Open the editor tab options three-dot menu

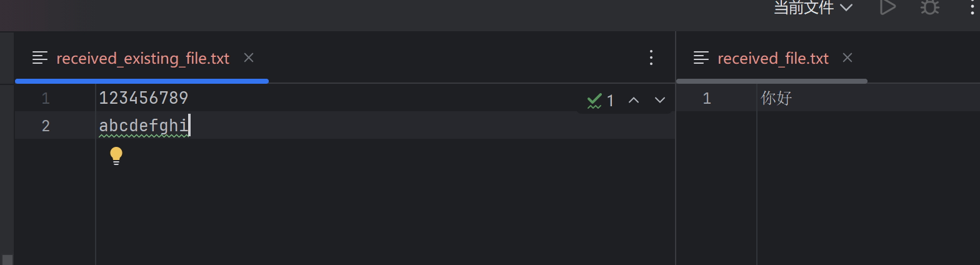tap(651, 58)
